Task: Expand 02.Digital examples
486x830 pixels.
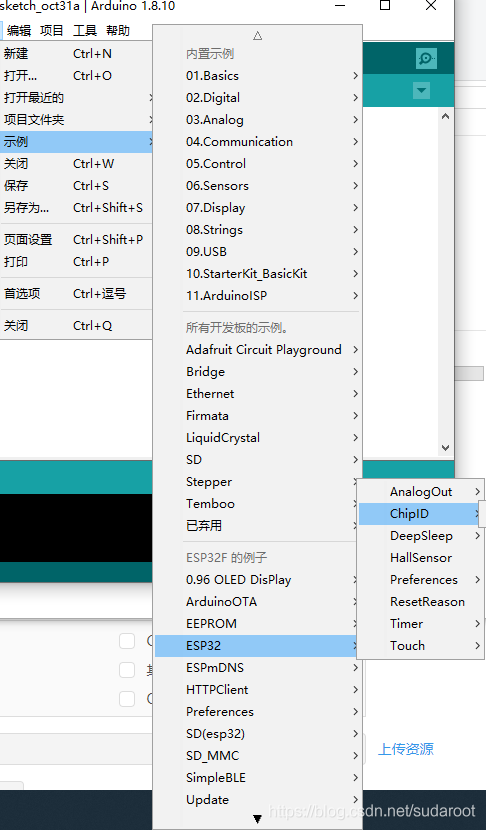Action: 258,98
